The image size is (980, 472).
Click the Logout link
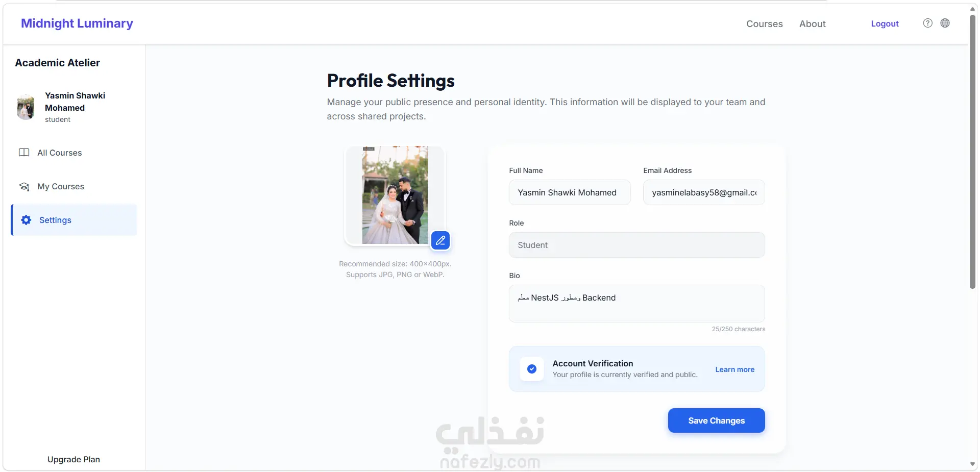885,23
